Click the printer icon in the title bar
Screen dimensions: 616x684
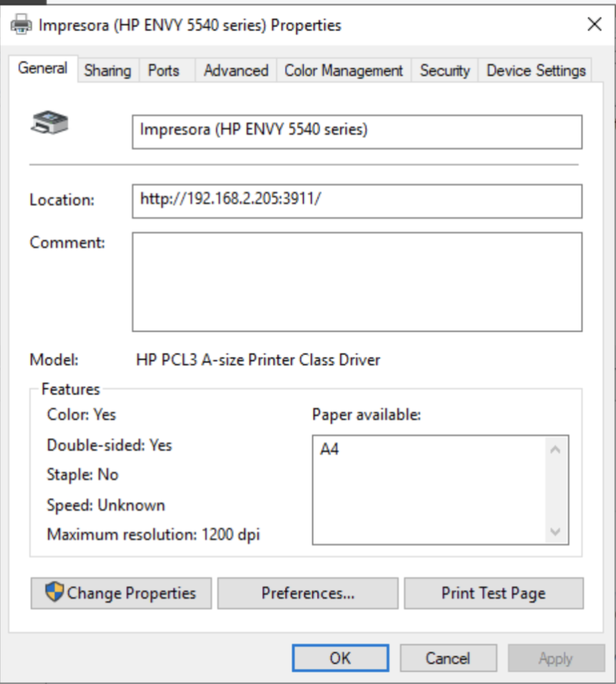click(x=21, y=25)
